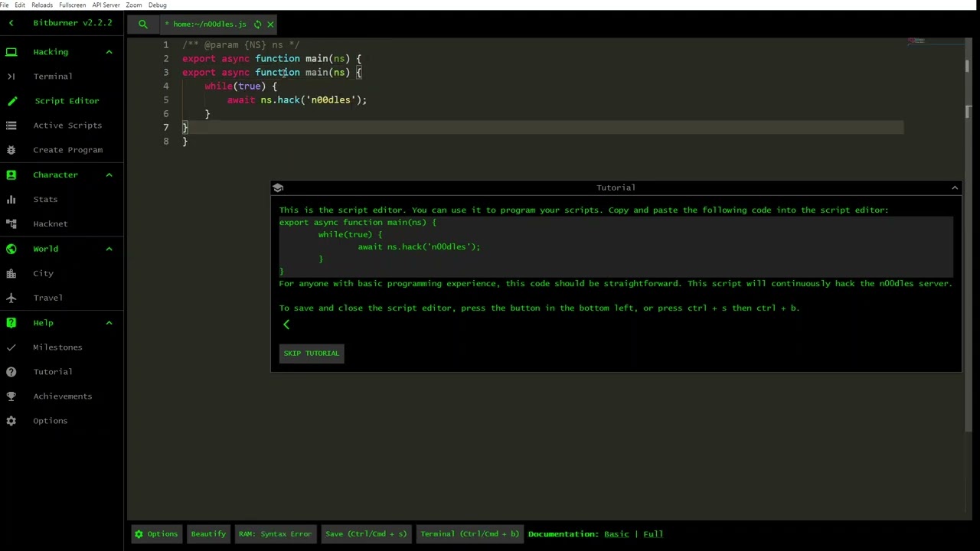Click Save (Ctrl/Cmd + s) button
Image resolution: width=980 pixels, height=551 pixels.
tap(366, 534)
